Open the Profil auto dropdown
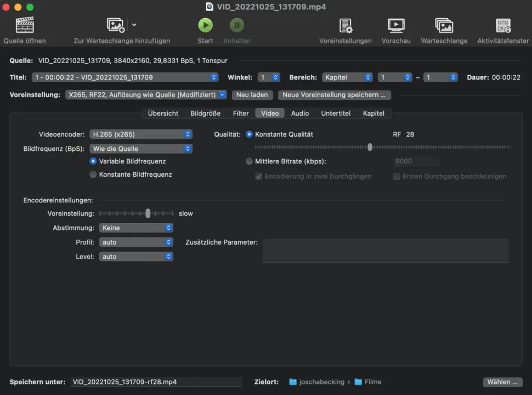 [x=136, y=242]
